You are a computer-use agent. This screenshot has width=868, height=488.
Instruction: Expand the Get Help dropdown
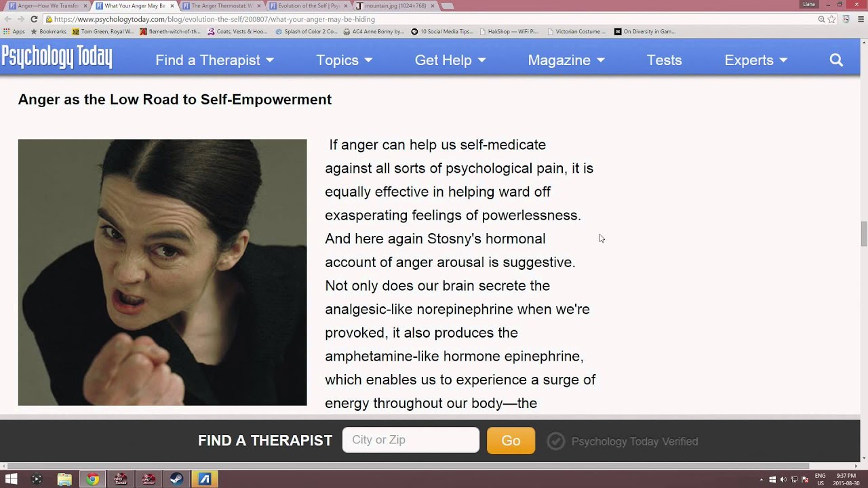click(450, 60)
